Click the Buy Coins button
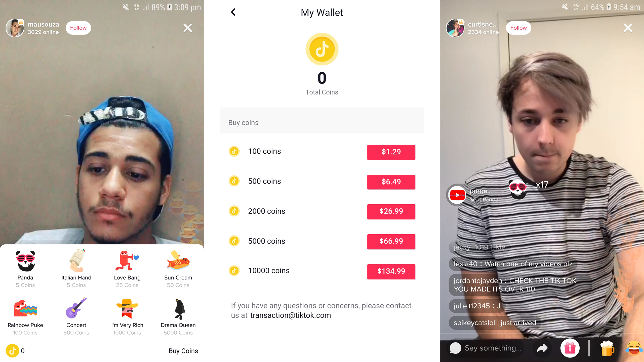Image resolution: width=644 pixels, height=362 pixels. point(183,351)
